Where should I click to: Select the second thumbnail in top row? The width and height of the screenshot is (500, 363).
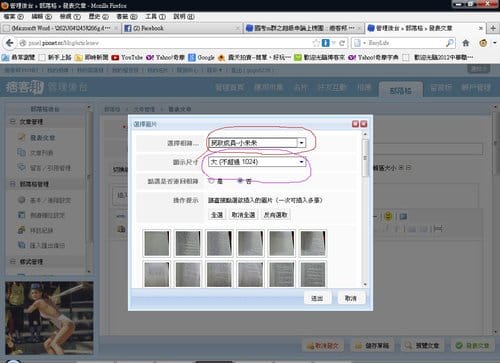188,243
